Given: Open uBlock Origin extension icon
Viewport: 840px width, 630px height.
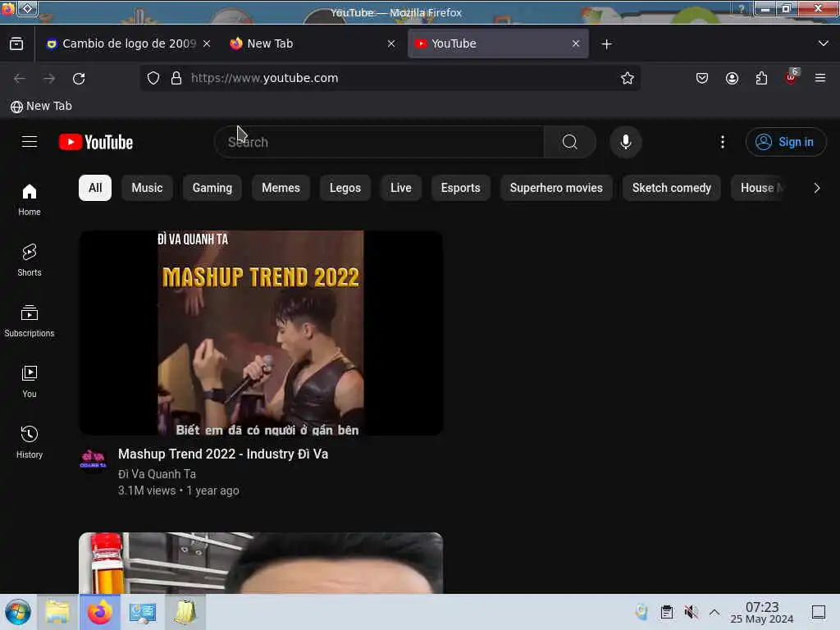Looking at the screenshot, I should (792, 77).
